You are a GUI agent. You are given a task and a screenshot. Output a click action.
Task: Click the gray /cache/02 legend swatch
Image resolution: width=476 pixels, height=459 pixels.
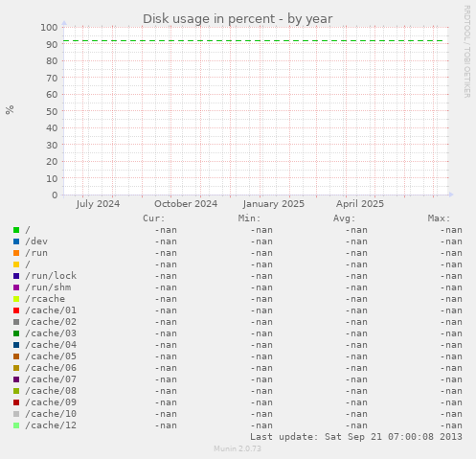coord(16,322)
